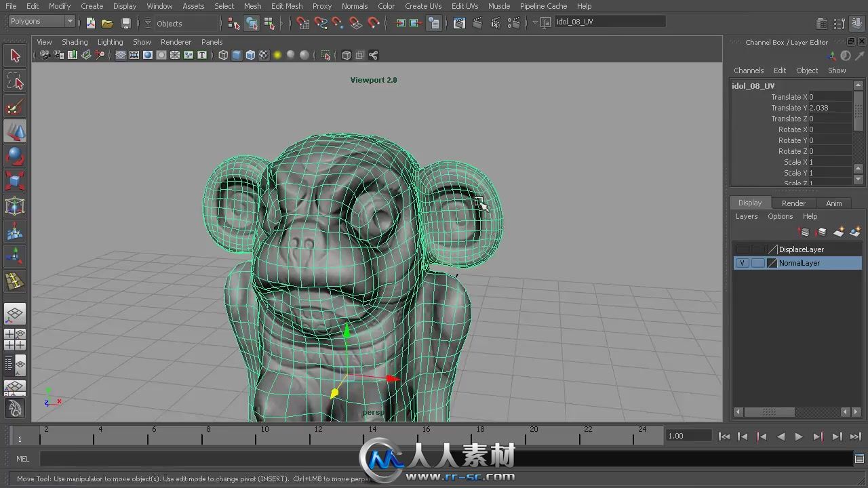The image size is (868, 488).
Task: Start IPR render clapper icon
Action: pyautogui.click(x=497, y=23)
